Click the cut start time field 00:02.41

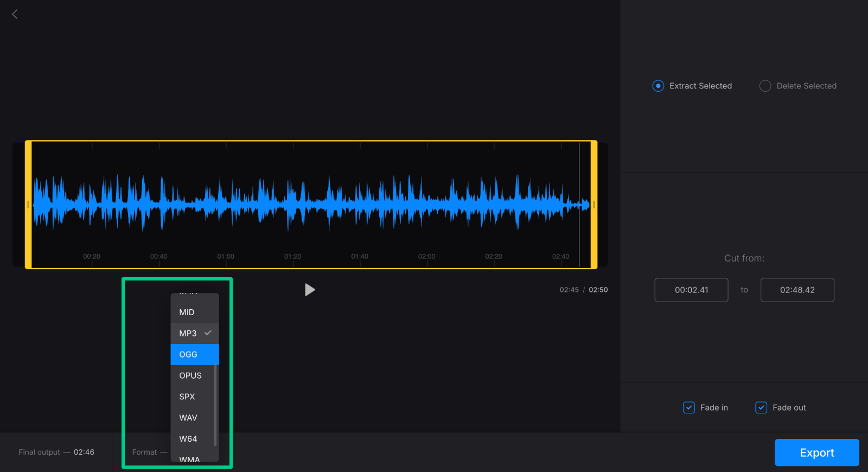pos(691,290)
